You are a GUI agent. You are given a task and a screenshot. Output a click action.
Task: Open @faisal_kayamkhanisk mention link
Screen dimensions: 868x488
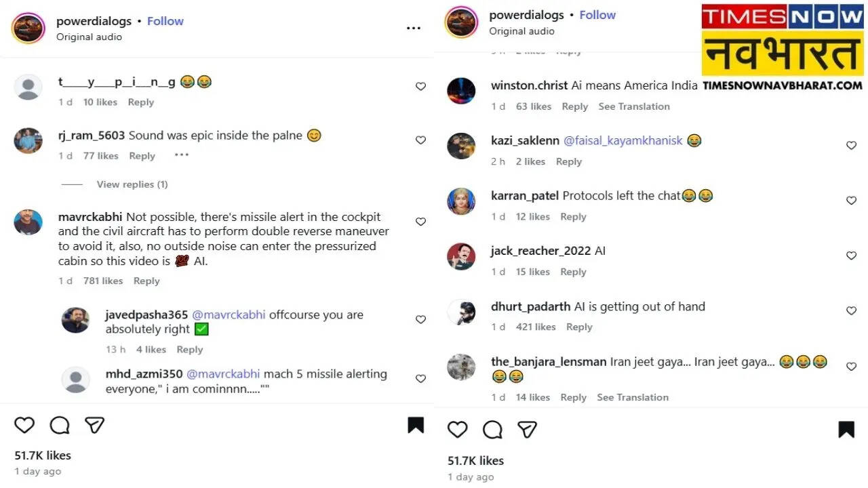point(623,140)
